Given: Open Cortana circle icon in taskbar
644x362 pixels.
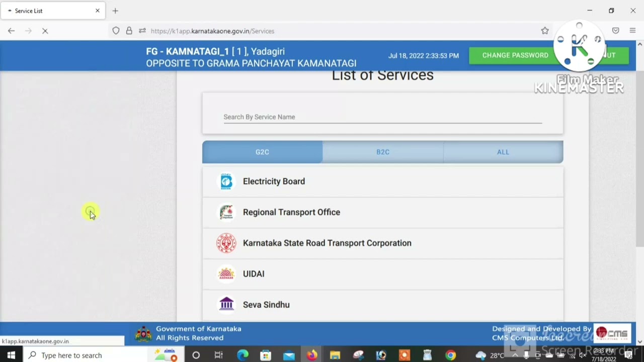Looking at the screenshot, I should [x=196, y=355].
